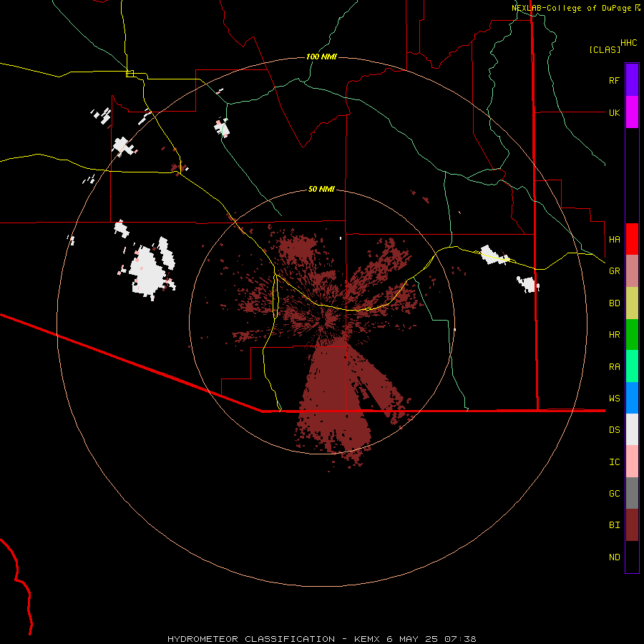Click the DS white legend swatch

(632, 429)
